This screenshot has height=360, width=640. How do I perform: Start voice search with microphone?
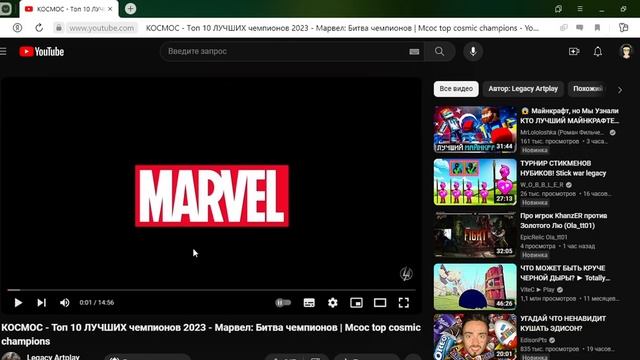[473, 51]
